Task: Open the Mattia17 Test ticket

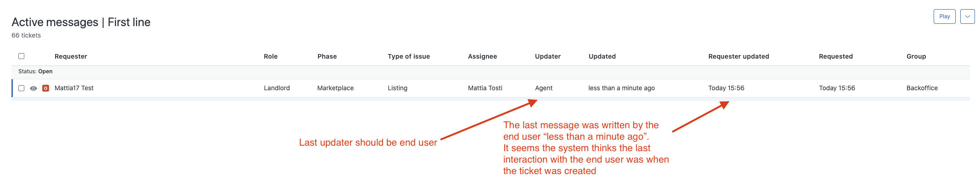Action: 74,88
